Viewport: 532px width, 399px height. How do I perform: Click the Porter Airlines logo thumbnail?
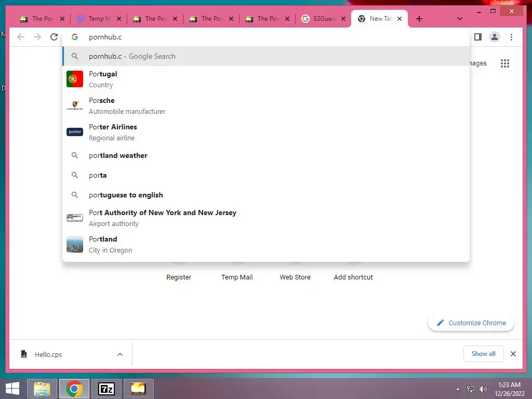coord(75,132)
